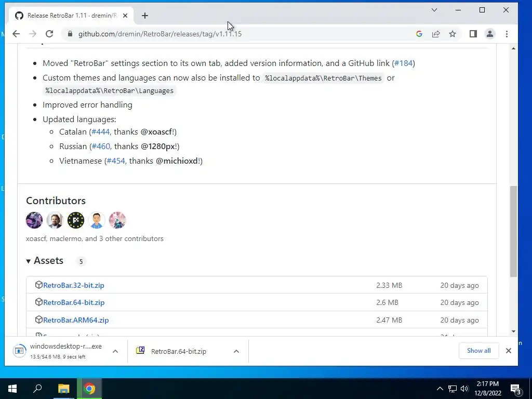The width and height of the screenshot is (532, 399).
Task: Open pull request #444 link
Action: click(x=101, y=131)
